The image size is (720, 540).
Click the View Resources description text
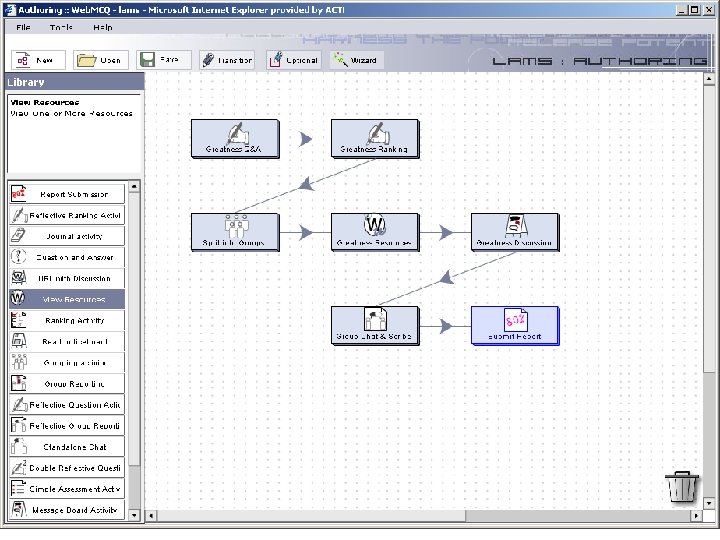(x=72, y=113)
